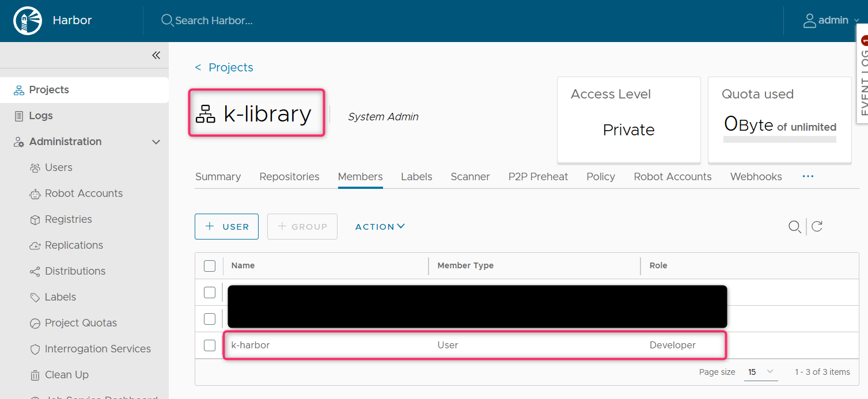Open the admin account dropdown
This screenshot has height=399, width=868.
(x=831, y=21)
